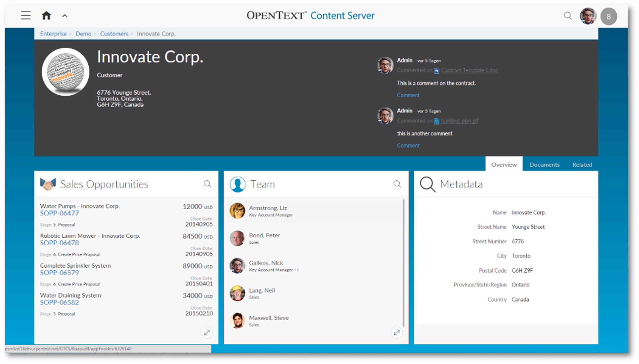Open opportunity SOPP-06478

[x=59, y=243]
